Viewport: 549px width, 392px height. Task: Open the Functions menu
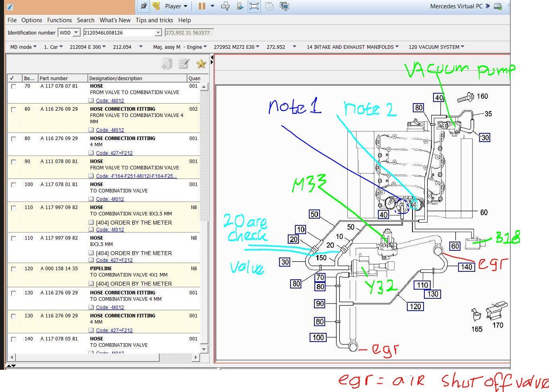coord(59,20)
